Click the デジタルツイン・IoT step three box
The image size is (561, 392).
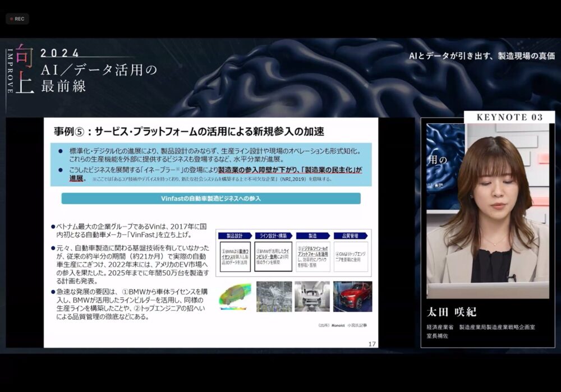point(312,256)
